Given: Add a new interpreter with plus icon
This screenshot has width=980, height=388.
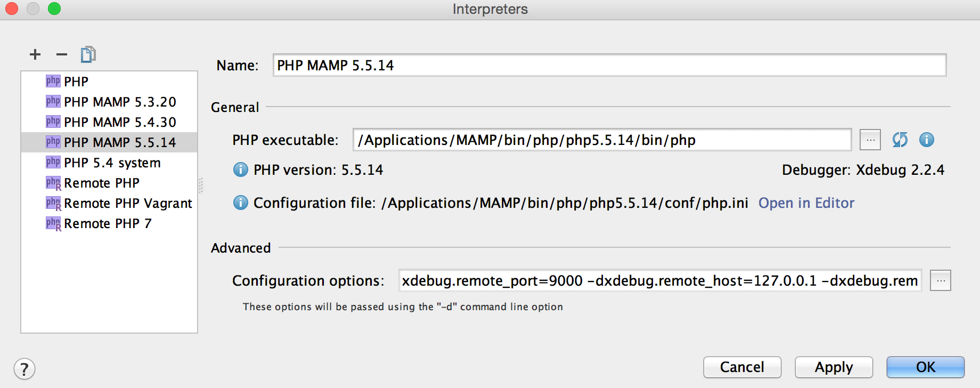Looking at the screenshot, I should pyautogui.click(x=35, y=54).
